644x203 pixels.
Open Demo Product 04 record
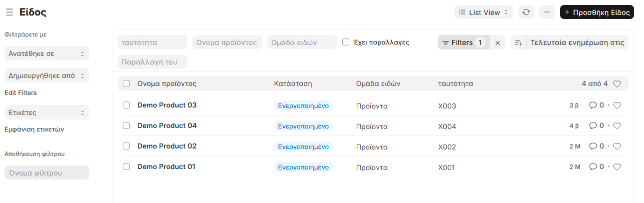coord(167,125)
